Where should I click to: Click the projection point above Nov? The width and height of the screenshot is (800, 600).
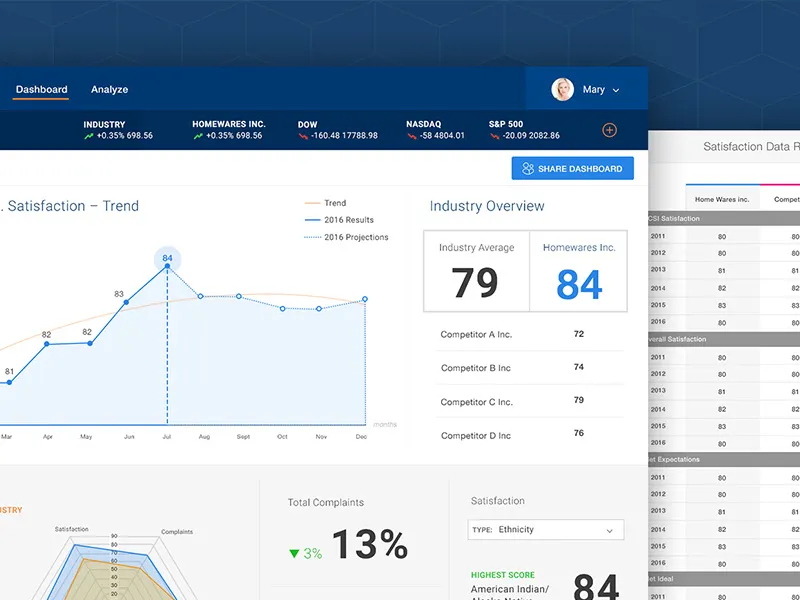click(319, 309)
